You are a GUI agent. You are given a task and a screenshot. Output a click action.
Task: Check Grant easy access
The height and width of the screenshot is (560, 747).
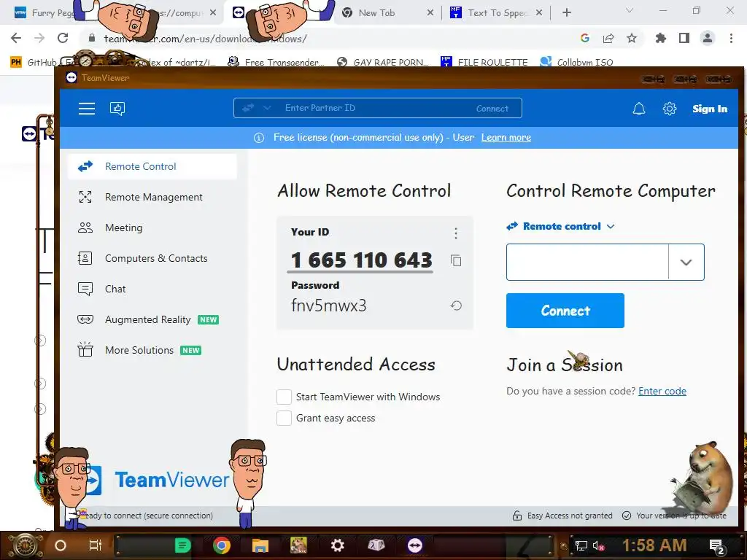pos(284,418)
